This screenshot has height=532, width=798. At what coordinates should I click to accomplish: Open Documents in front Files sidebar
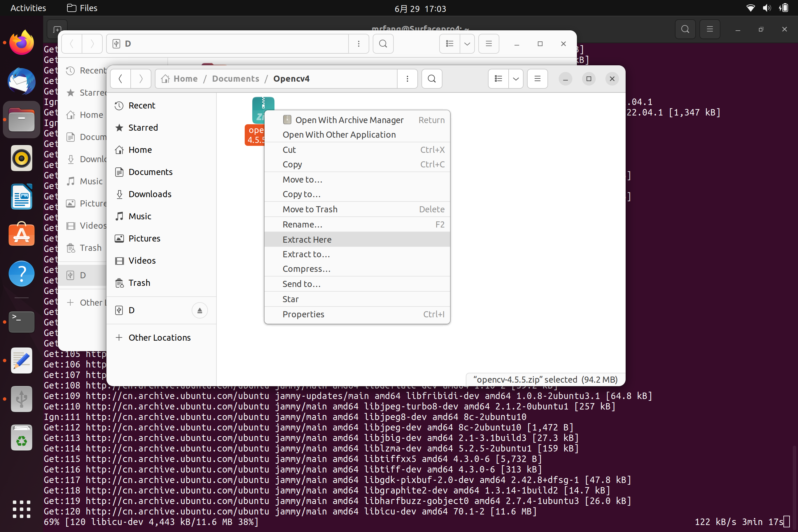pos(162,172)
